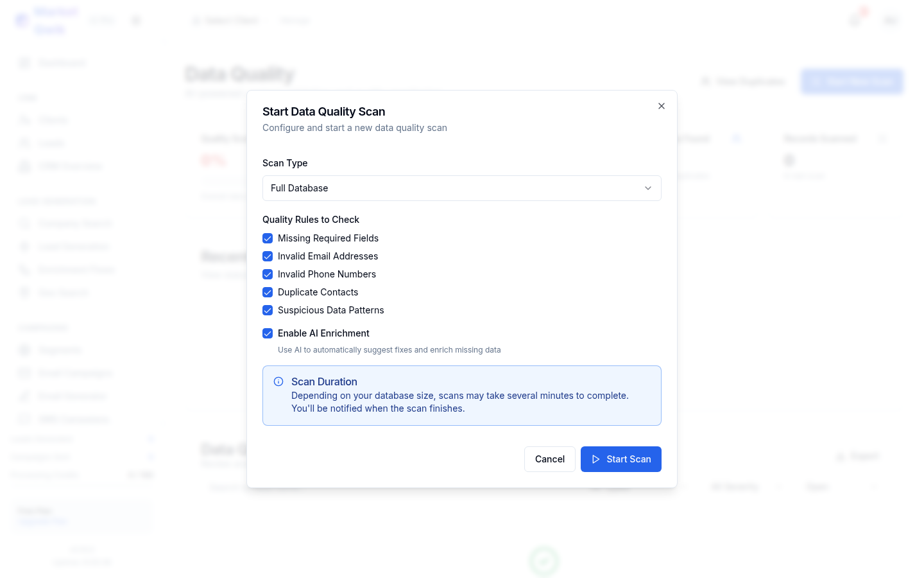This screenshot has width=924, height=578.
Task: Click the user avatar in the header
Action: [891, 20]
